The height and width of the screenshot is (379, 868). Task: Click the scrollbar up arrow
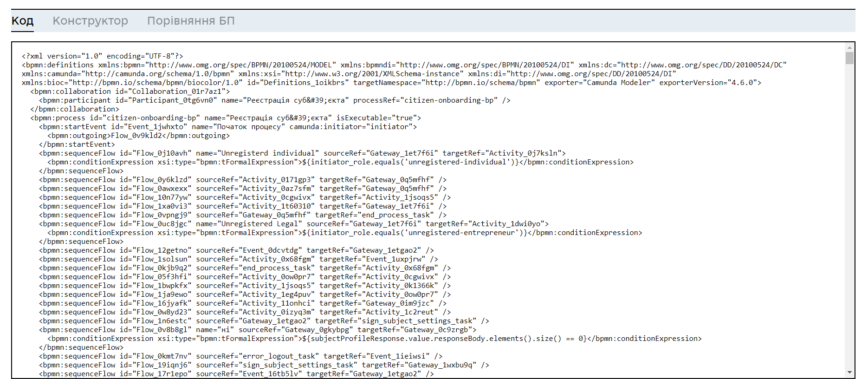[x=849, y=47]
